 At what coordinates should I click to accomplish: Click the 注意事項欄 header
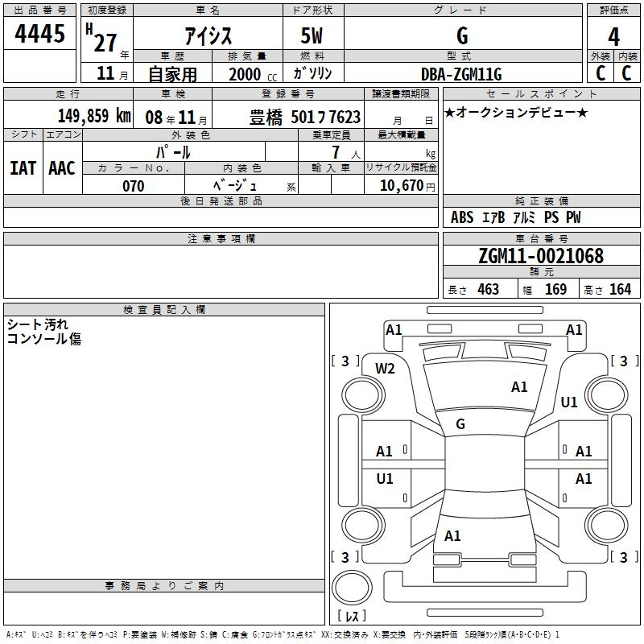coord(221,238)
